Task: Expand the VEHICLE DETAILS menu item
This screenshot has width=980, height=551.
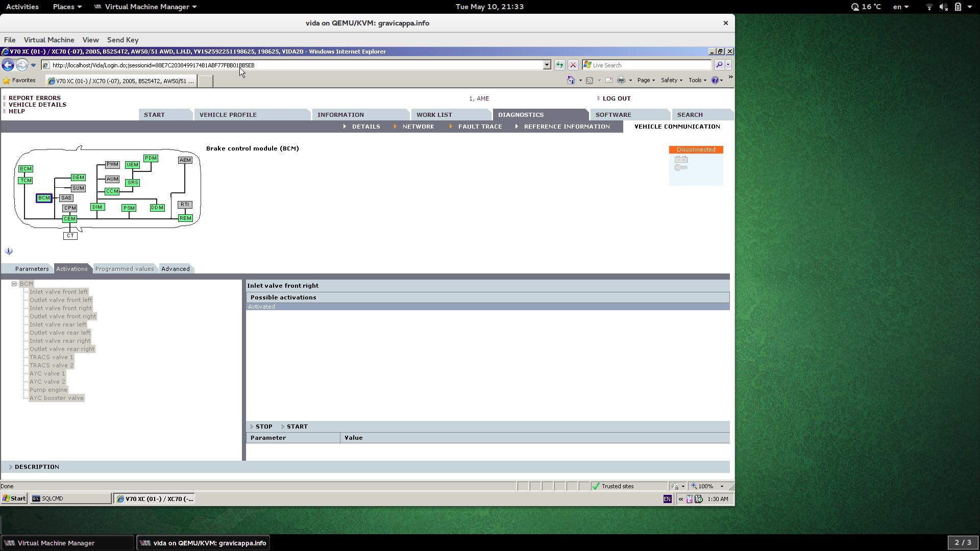Action: coord(37,104)
